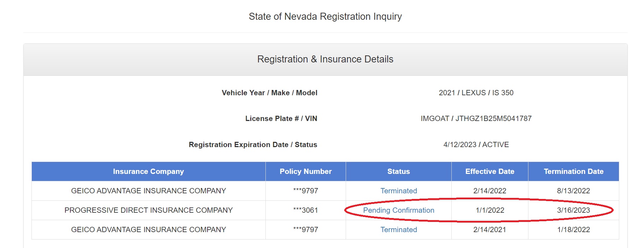Click the termination date 8/13/2022
Viewport: 644px width, 248px height.
coord(573,191)
